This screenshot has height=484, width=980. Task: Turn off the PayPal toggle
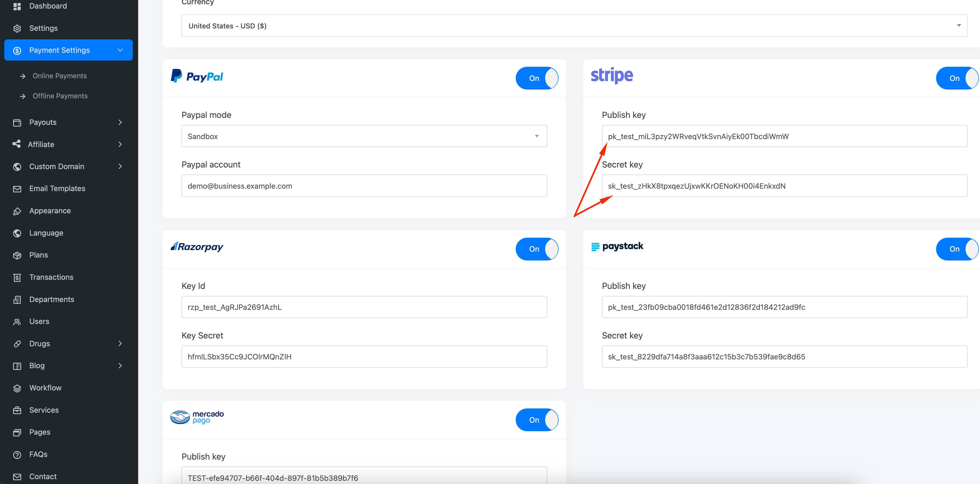coord(537,78)
